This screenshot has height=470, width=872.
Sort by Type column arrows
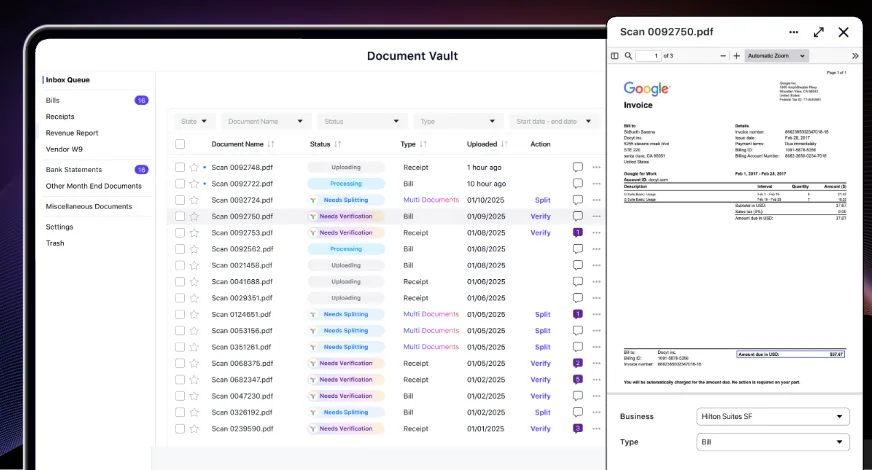click(x=423, y=144)
